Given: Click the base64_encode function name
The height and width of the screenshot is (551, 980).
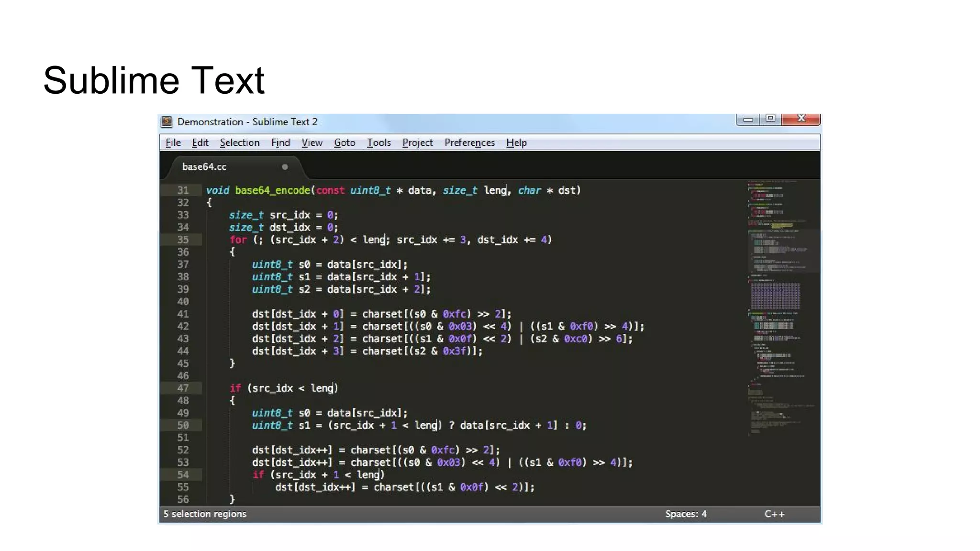Looking at the screenshot, I should [273, 190].
